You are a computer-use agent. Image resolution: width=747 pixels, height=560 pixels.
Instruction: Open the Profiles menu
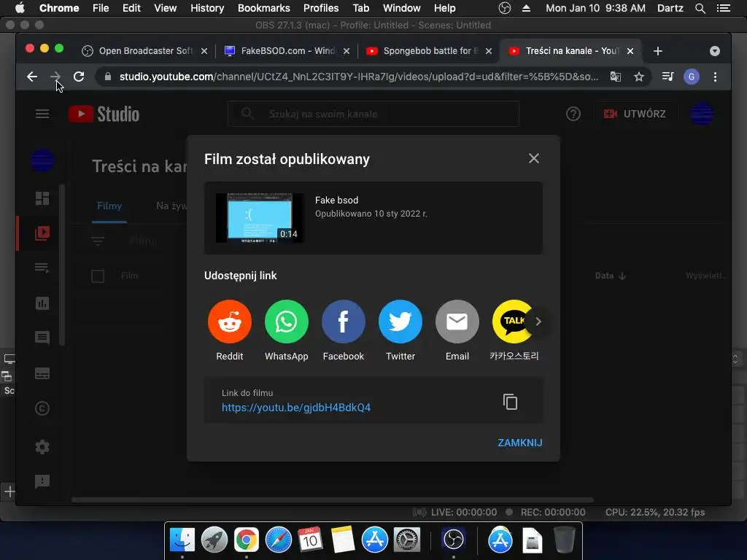pos(321,8)
